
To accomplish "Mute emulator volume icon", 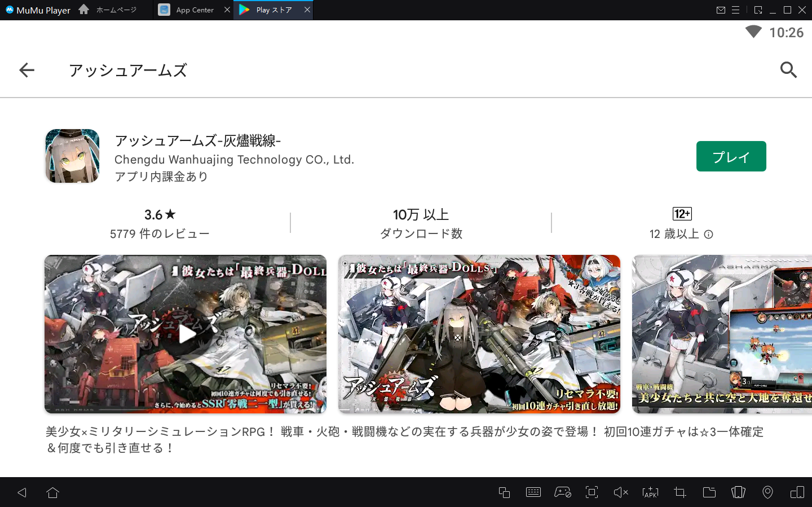I will 621,492.
